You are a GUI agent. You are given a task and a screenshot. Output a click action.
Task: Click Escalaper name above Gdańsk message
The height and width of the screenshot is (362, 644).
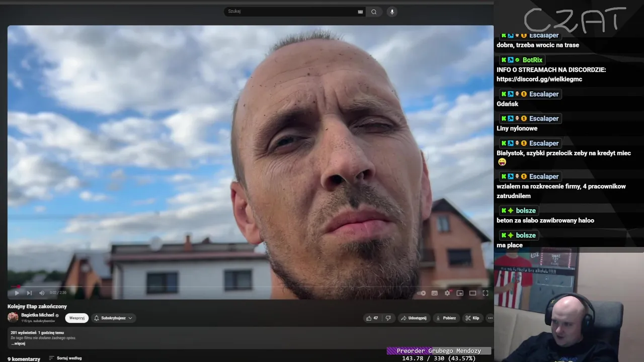pos(544,94)
